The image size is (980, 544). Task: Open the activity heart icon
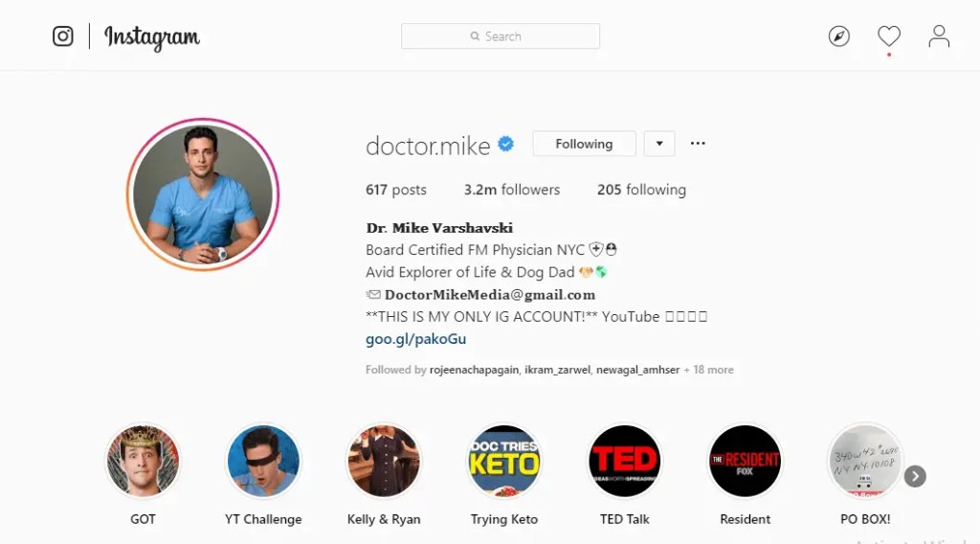[889, 36]
